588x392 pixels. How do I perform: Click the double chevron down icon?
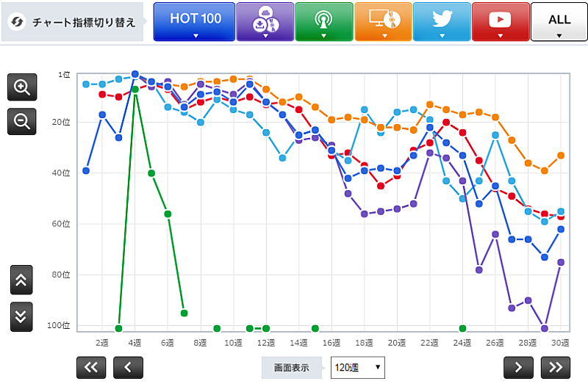(21, 316)
